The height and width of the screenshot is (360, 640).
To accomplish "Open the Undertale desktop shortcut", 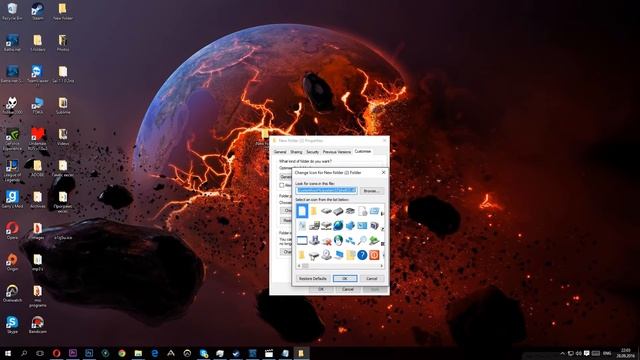I will (38, 138).
